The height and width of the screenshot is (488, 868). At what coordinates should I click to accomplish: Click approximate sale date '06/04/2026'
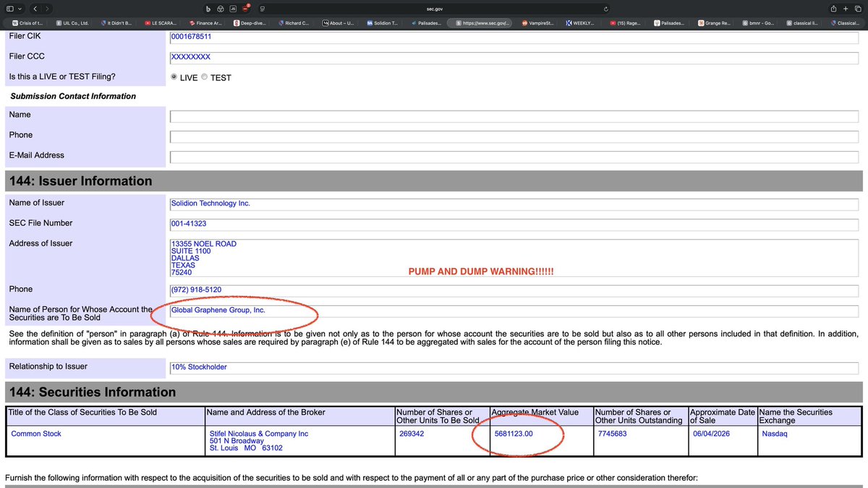pos(712,434)
